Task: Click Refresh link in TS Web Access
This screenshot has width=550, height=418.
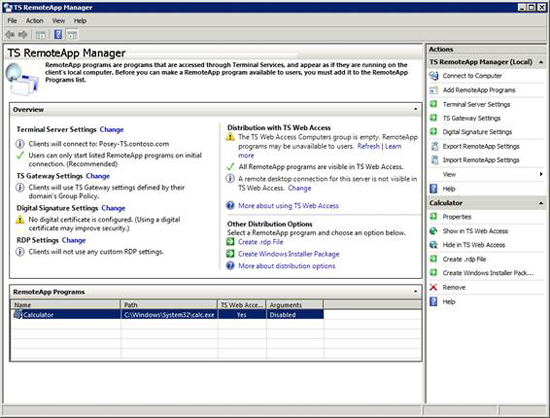Action: 368,146
